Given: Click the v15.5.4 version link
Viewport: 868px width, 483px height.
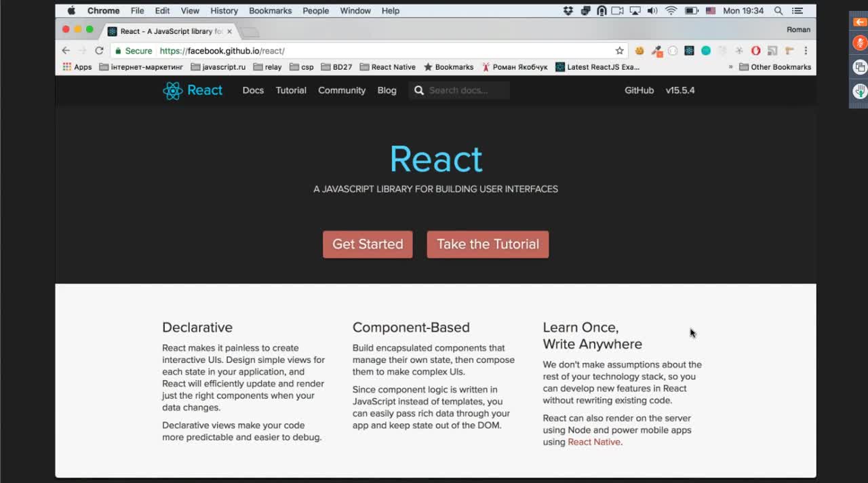Looking at the screenshot, I should point(680,90).
